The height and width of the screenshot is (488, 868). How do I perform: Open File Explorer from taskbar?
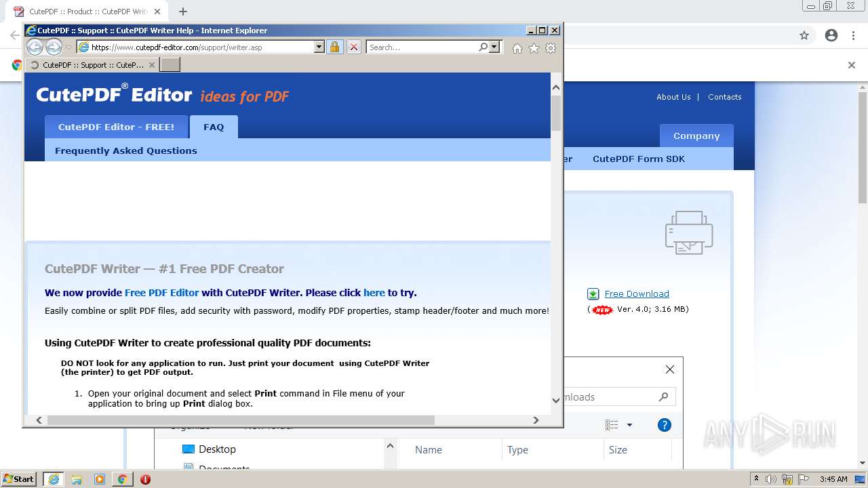[x=77, y=479]
